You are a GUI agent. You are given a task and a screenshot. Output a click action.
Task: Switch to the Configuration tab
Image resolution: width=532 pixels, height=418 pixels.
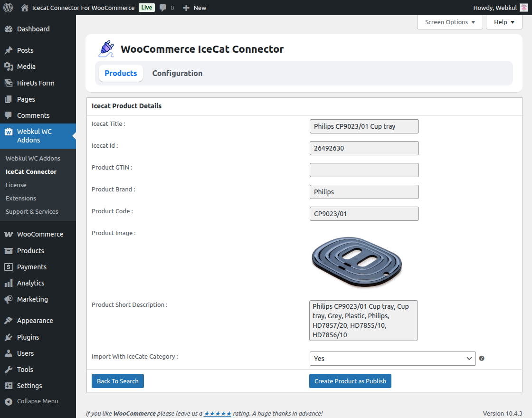coord(177,73)
